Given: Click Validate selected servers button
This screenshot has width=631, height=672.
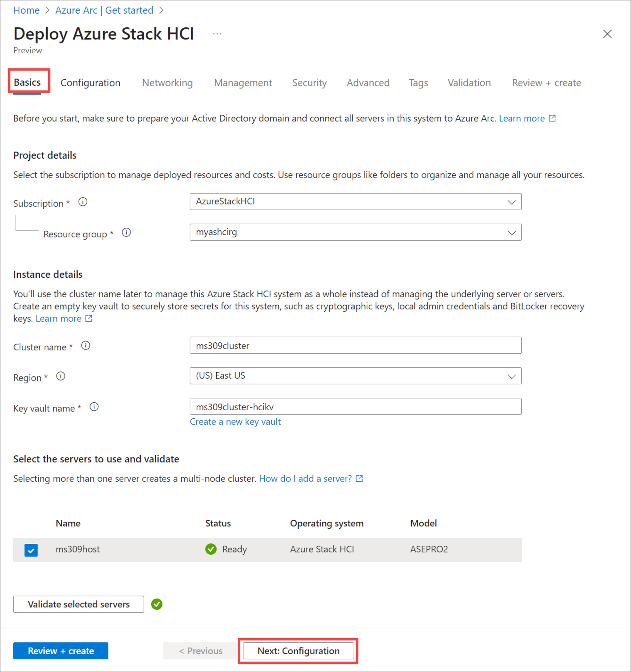Looking at the screenshot, I should (x=78, y=604).
